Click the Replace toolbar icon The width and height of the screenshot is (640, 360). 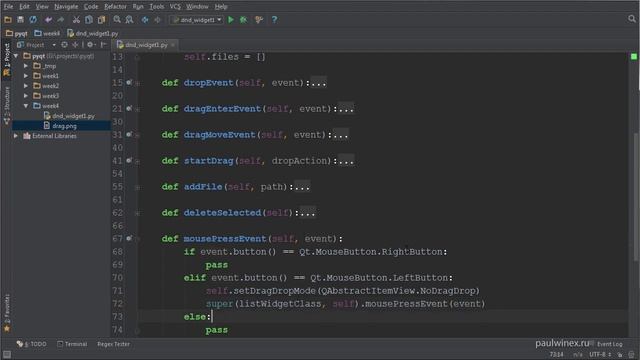(129, 20)
